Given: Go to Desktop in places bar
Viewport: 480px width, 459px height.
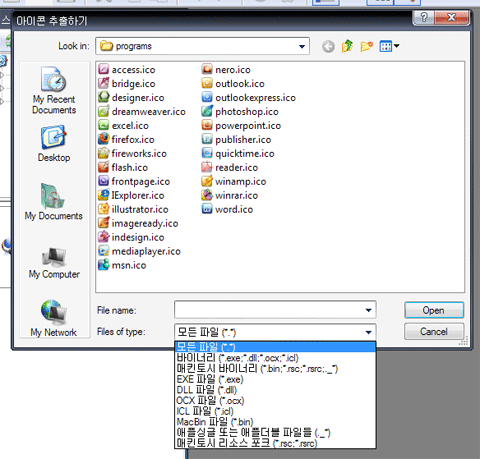Looking at the screenshot, I should pos(54,143).
